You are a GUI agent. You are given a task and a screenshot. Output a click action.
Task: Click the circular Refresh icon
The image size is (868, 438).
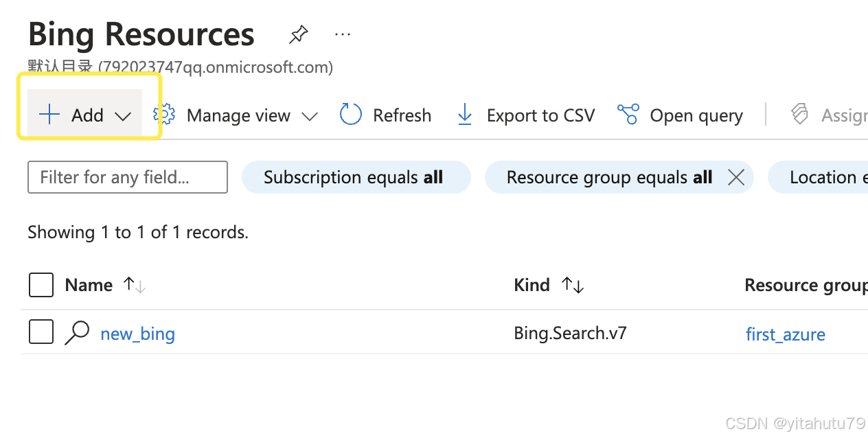(x=351, y=115)
